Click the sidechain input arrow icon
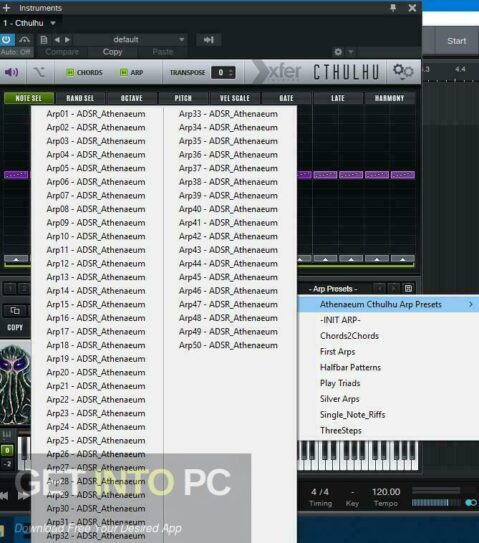Image resolution: width=479 pixels, height=543 pixels. 209,40
